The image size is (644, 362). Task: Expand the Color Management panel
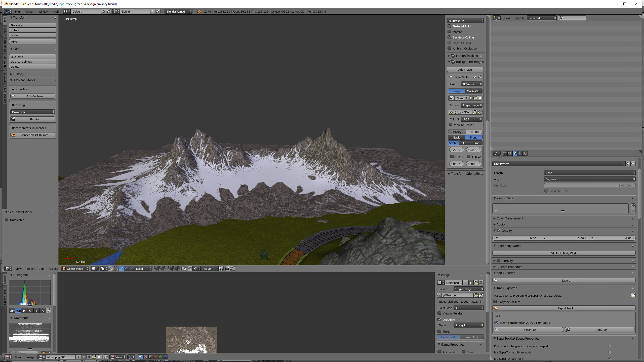point(510,218)
